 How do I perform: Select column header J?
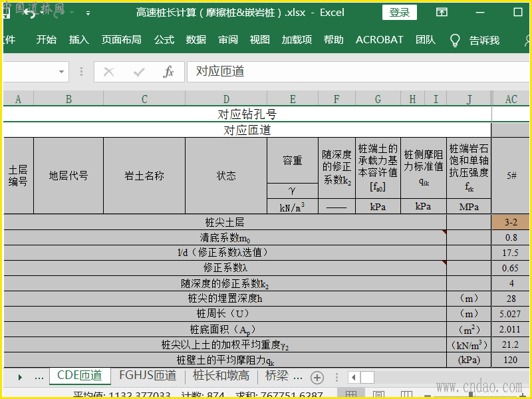[469, 99]
